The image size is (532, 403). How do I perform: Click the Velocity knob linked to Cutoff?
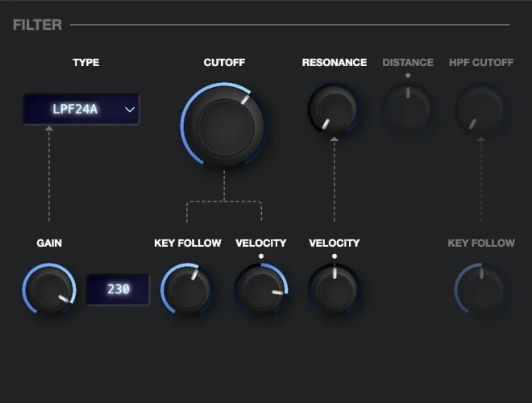[x=260, y=289]
